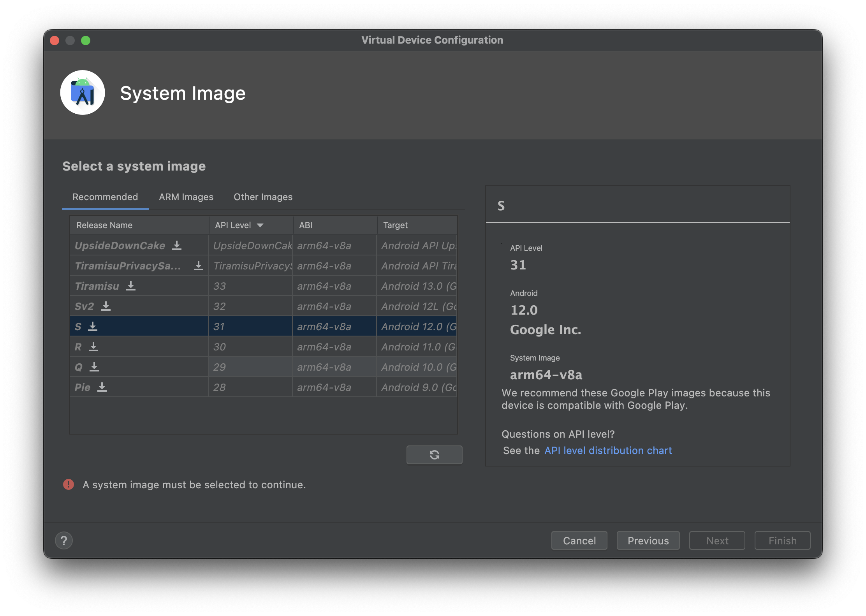Download the Sv2 system image
This screenshot has height=616, width=866.
(106, 306)
